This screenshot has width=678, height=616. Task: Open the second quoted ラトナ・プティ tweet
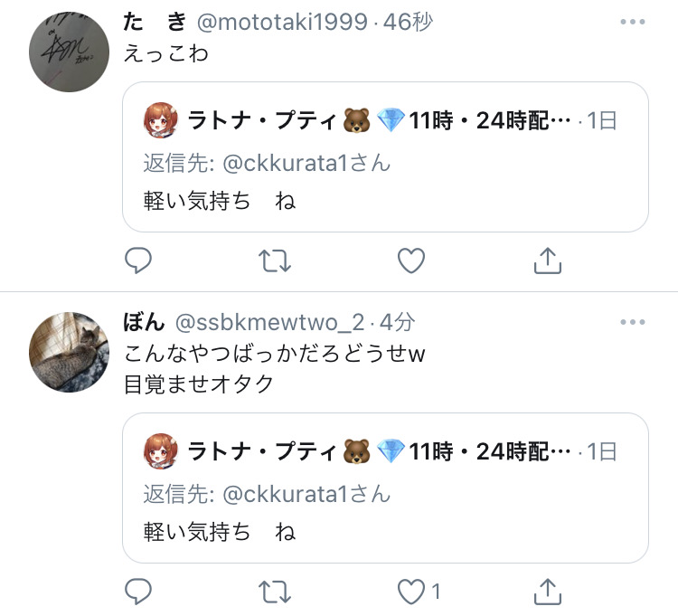point(385,488)
